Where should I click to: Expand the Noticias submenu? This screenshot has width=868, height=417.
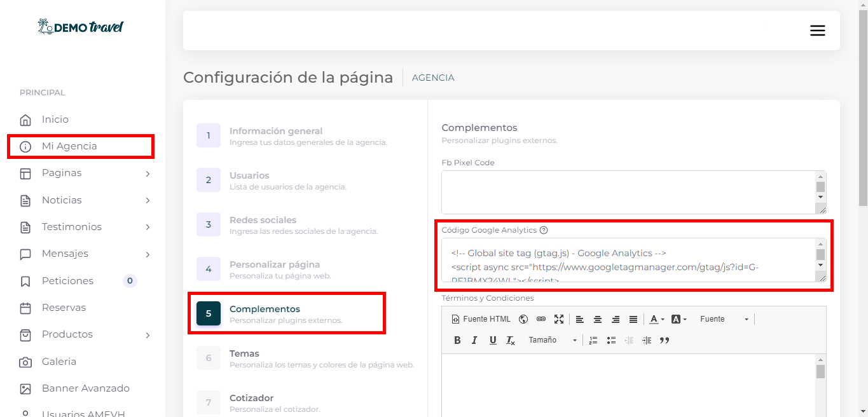pyautogui.click(x=148, y=200)
